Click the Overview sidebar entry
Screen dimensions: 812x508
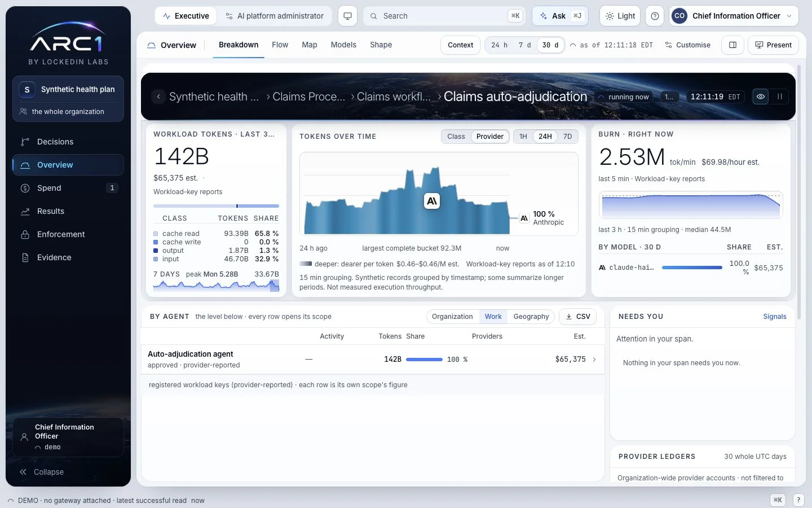click(x=68, y=165)
